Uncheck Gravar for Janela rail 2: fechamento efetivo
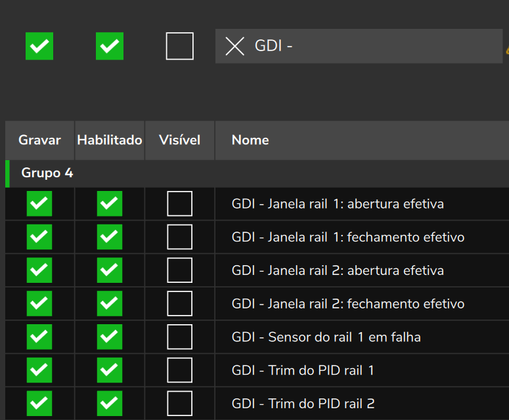The height and width of the screenshot is (420, 509). point(39,304)
